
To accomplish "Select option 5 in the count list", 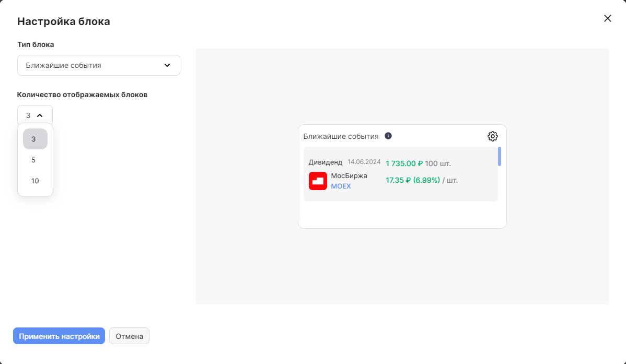I will point(35,160).
